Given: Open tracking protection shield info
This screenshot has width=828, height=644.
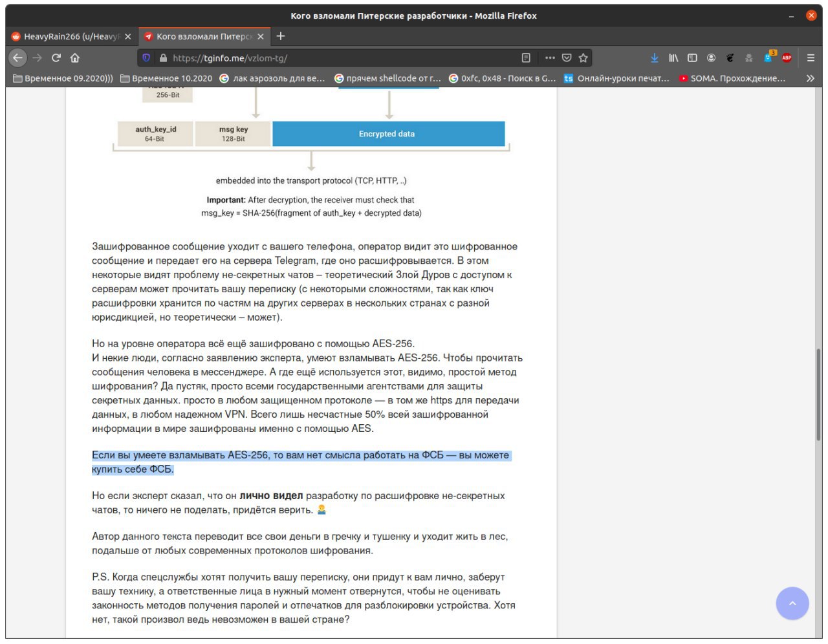Looking at the screenshot, I should click(x=146, y=58).
